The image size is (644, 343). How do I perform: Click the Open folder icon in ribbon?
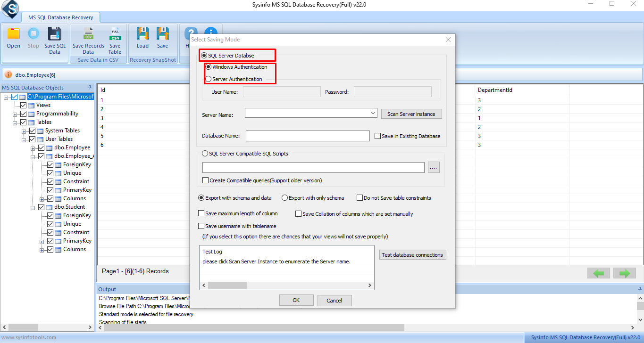pos(13,34)
